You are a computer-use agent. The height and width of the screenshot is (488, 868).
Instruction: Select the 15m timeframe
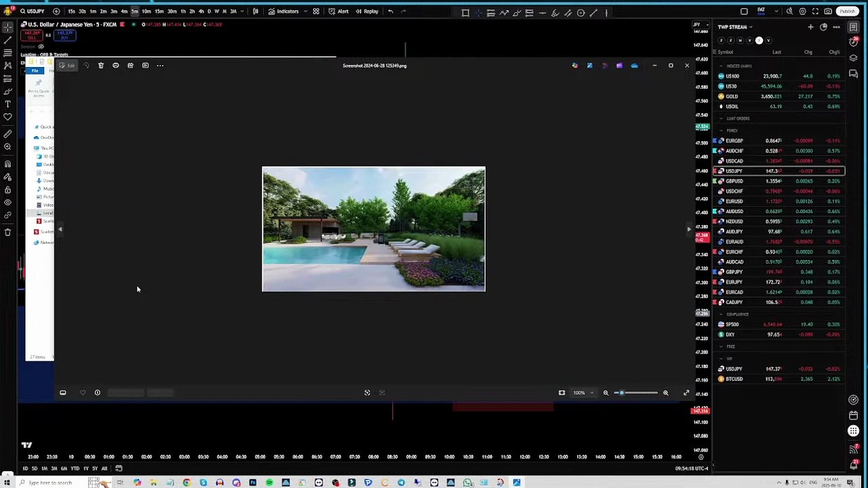coord(159,12)
